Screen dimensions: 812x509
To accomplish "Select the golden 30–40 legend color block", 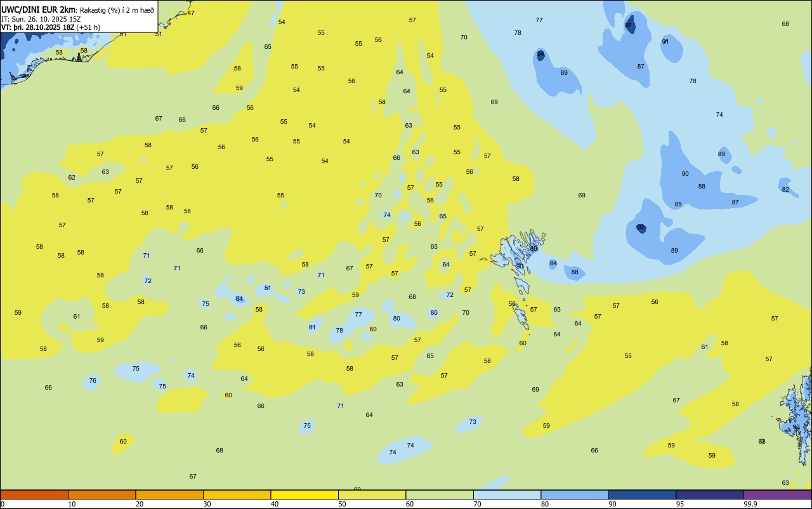I will point(237,494).
